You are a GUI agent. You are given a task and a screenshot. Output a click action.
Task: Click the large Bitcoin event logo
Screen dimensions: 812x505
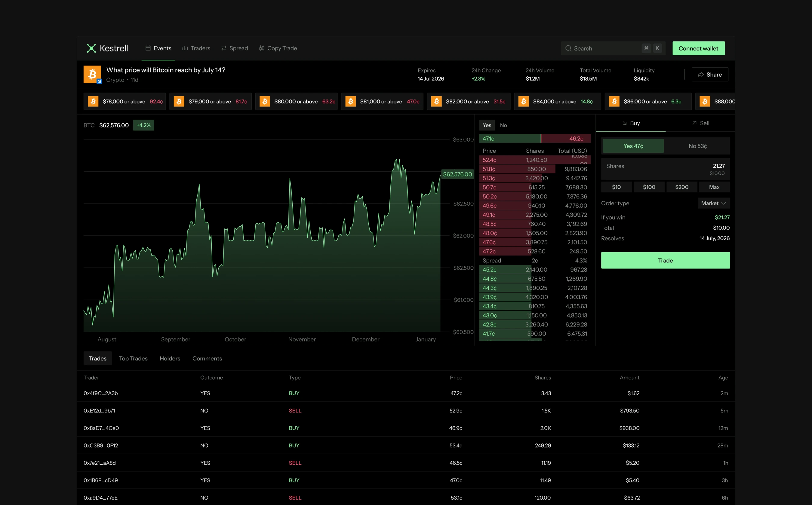(92, 74)
